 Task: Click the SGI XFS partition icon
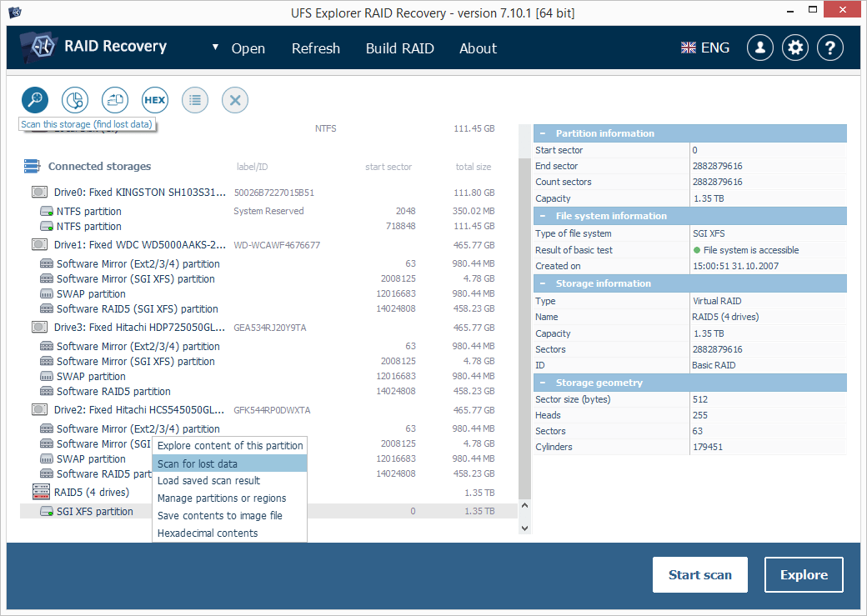click(x=47, y=512)
